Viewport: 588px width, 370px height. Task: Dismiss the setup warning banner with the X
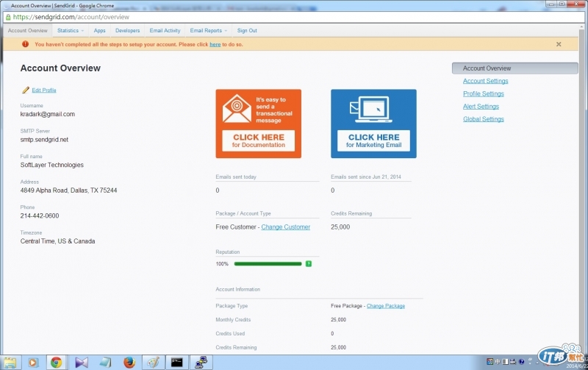click(559, 44)
